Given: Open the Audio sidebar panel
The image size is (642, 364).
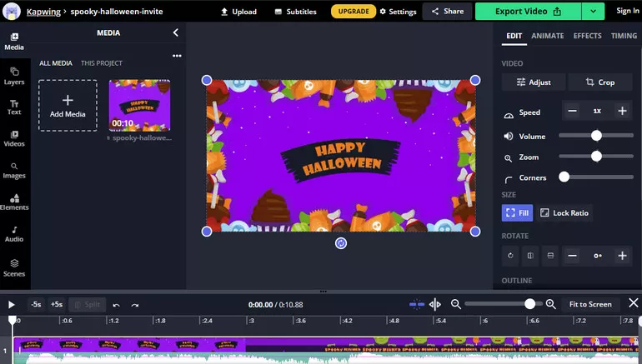Looking at the screenshot, I should pyautogui.click(x=14, y=234).
